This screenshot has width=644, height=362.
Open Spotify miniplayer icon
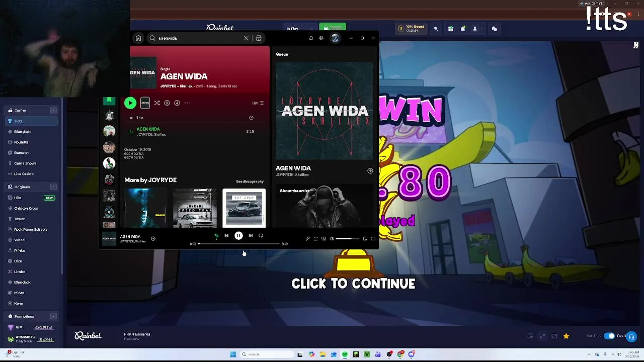(x=365, y=239)
